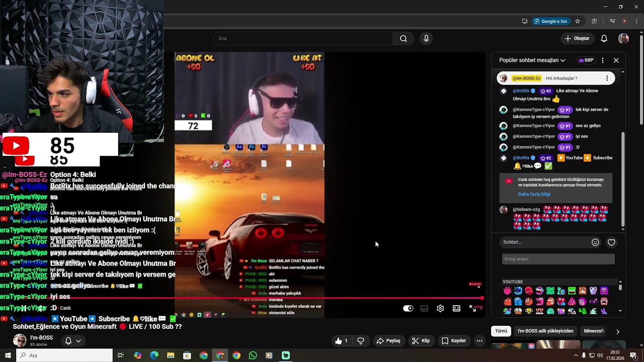Dislike the video with thumbs down
This screenshot has height=362, width=644.
click(x=361, y=341)
